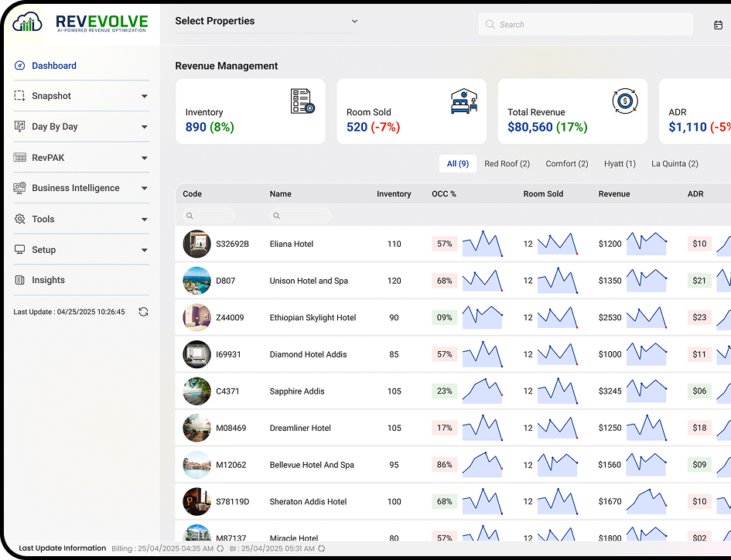
Task: Open the Select Properties dropdown
Action: tap(267, 21)
